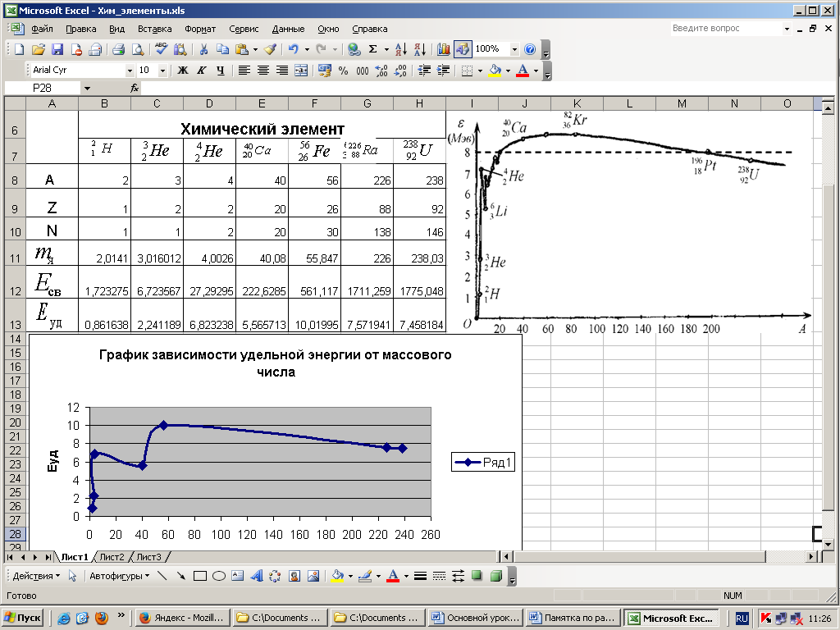This screenshot has height=630, width=840.
Task: Activate the Format Painter brush
Action: tap(271, 49)
